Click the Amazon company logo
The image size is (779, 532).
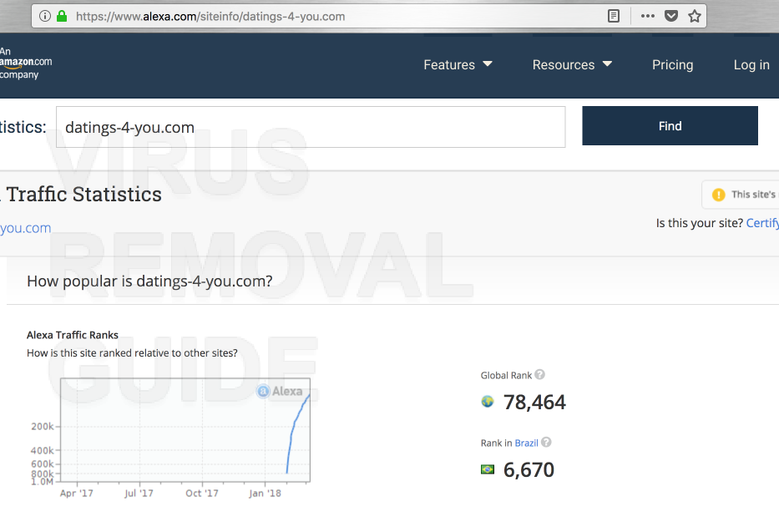[x=26, y=63]
